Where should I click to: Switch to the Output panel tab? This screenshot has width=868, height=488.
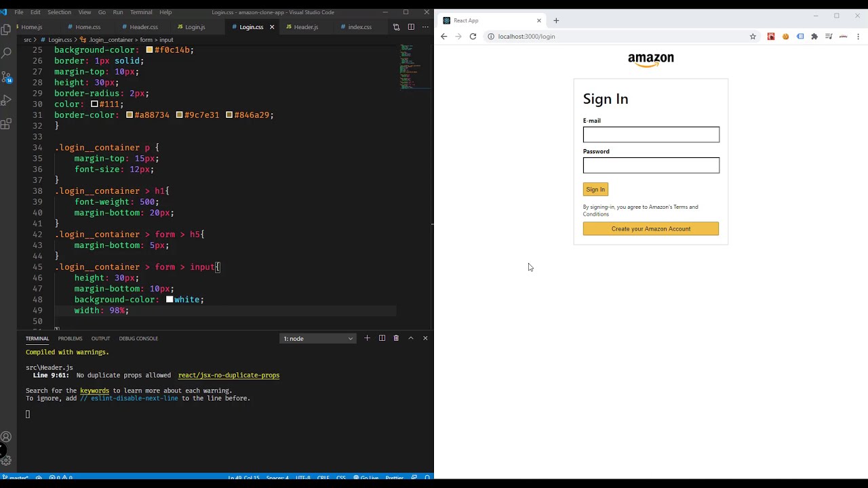click(x=100, y=338)
